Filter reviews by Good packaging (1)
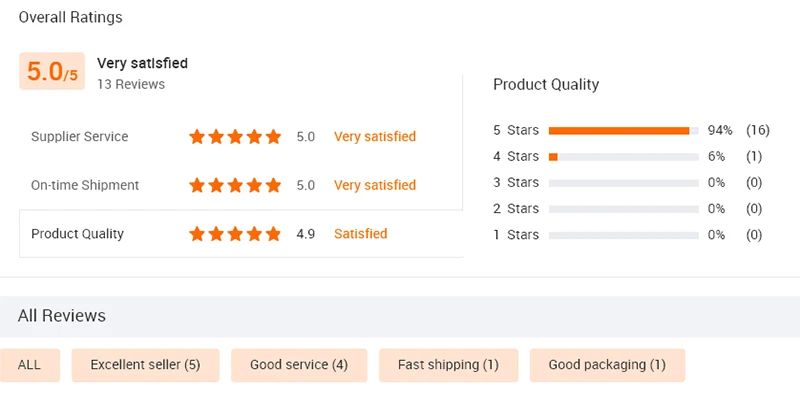This screenshot has width=800, height=400. pos(607,365)
